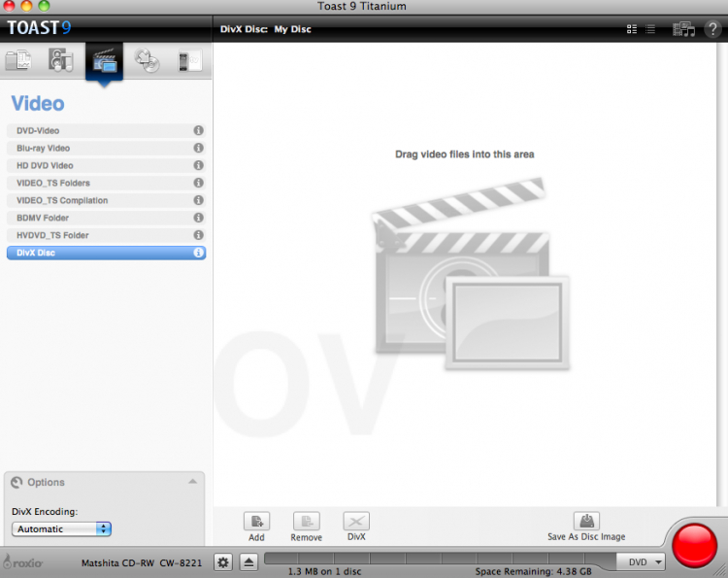Click the disc space usage bar
The image size is (728, 578).
pyautogui.click(x=440, y=558)
